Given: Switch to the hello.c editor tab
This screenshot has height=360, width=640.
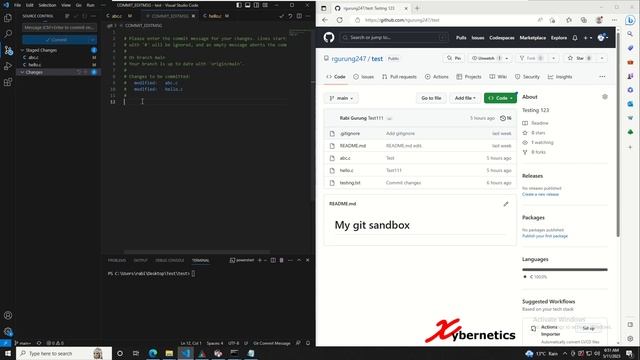Looking at the screenshot, I should (x=215, y=16).
